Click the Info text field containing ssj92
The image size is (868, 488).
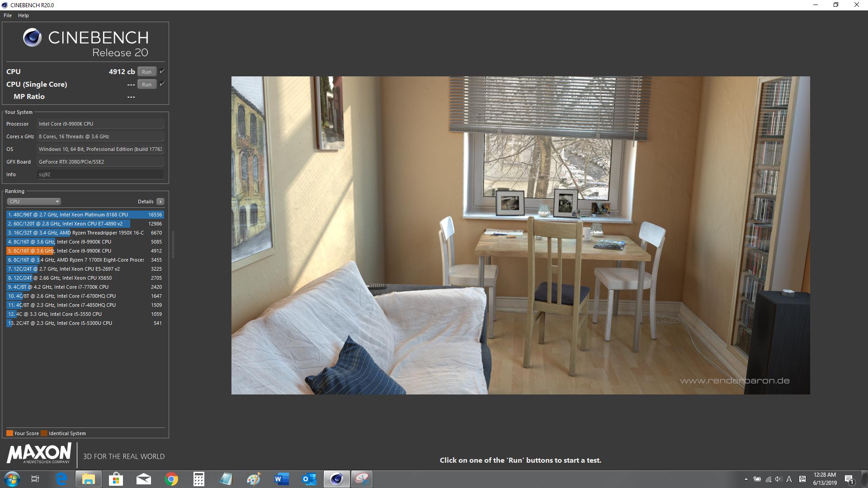(100, 174)
